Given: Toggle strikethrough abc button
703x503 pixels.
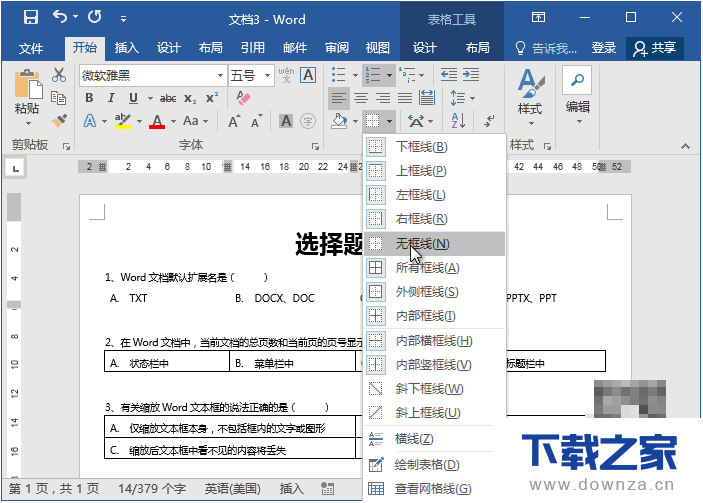Looking at the screenshot, I should coord(168,98).
